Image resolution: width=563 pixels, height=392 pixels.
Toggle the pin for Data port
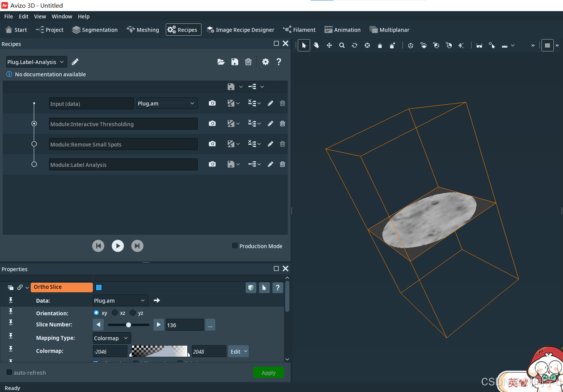click(x=11, y=300)
